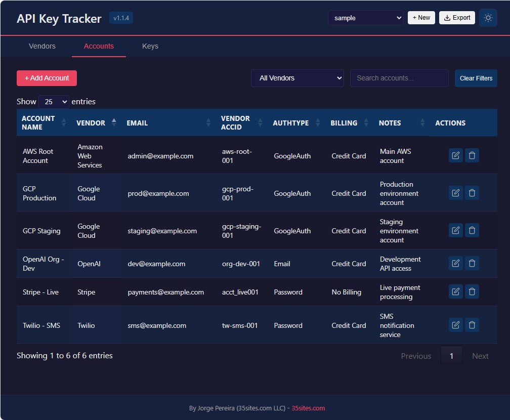This screenshot has height=420, width=510.
Task: Delete the AWS Root Account row
Action: coord(472,155)
